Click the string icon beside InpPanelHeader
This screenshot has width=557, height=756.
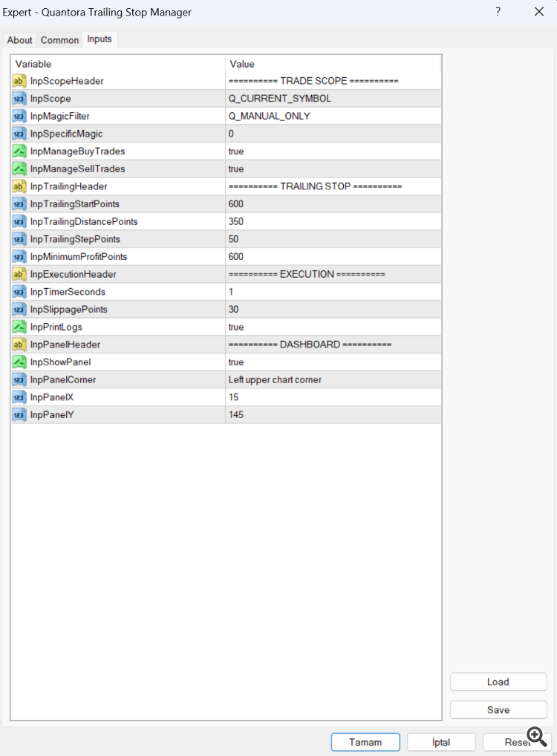click(x=19, y=345)
